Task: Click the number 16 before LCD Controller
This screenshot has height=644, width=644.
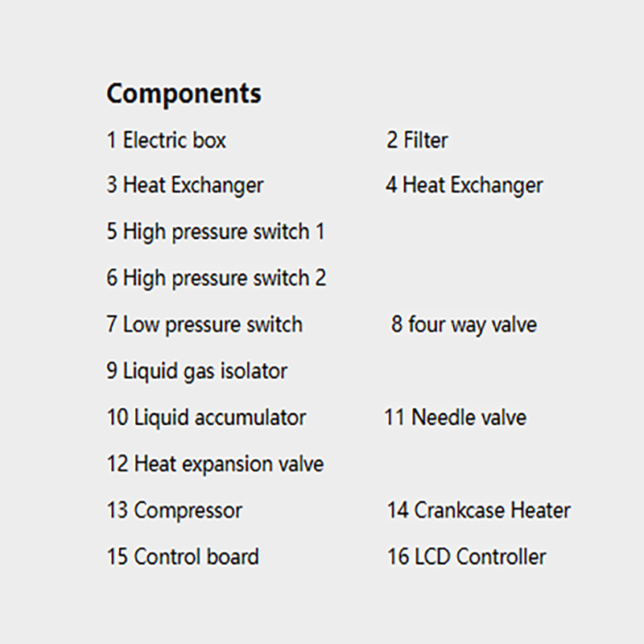Action: 398,557
